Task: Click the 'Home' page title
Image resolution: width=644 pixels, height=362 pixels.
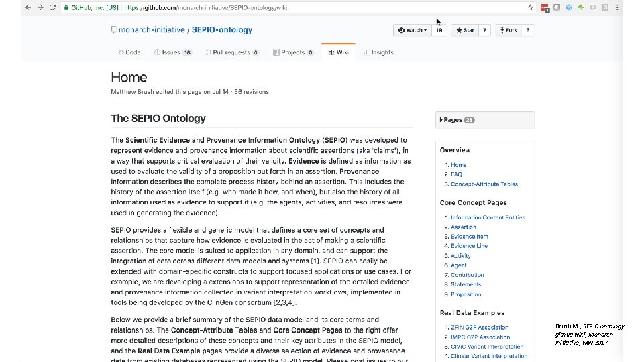Action: tap(129, 77)
